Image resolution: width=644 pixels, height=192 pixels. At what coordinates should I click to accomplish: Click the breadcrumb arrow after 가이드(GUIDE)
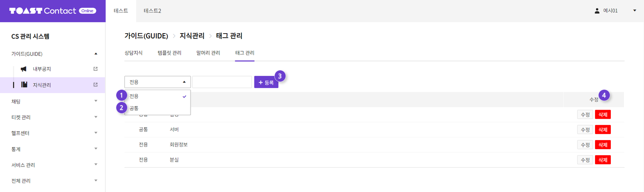point(174,36)
